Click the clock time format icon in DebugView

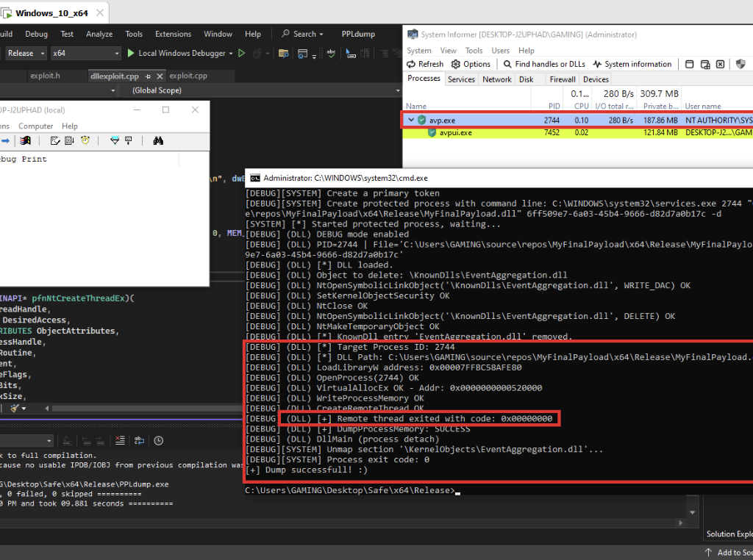tap(86, 140)
